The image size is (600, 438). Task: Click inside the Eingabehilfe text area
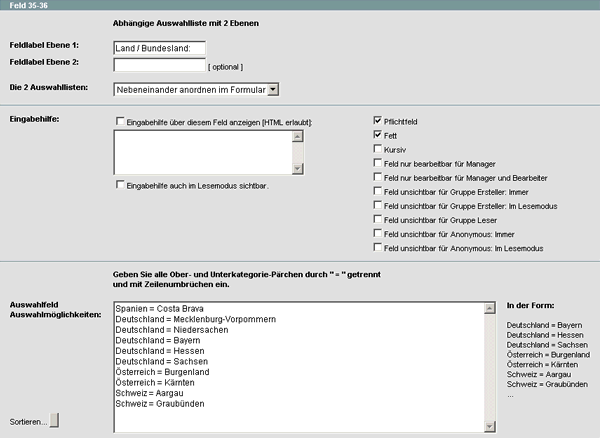point(203,152)
